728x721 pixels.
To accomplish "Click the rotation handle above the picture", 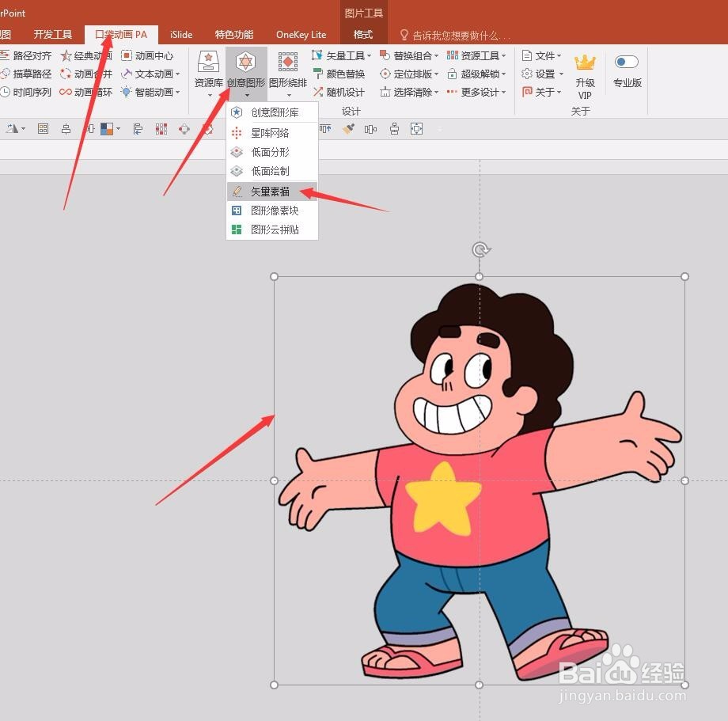I will [480, 250].
